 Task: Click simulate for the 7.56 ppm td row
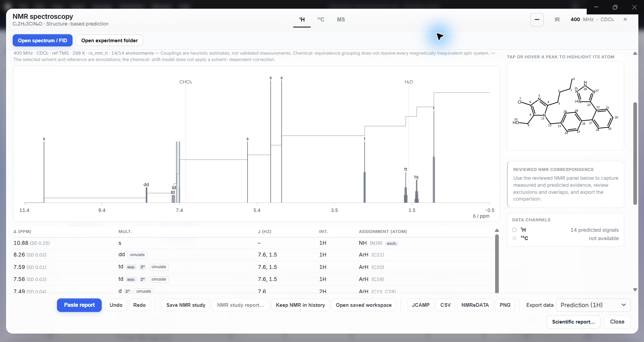coord(159,279)
